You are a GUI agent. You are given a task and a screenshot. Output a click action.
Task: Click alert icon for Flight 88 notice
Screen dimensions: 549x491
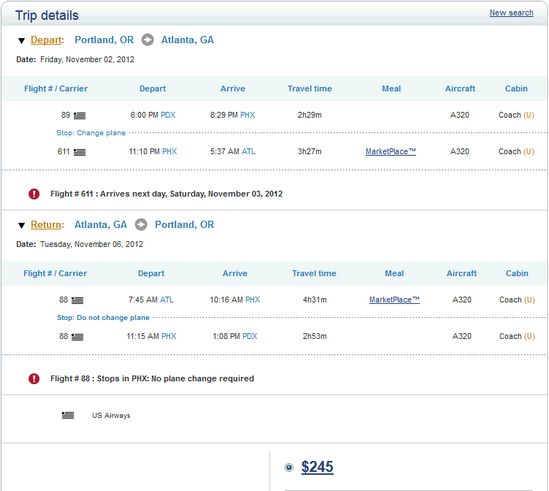[x=34, y=379]
